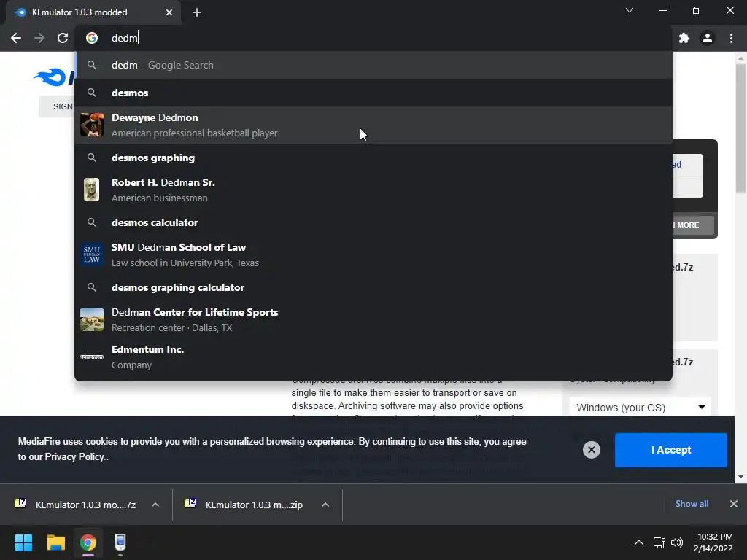Expand options for the .7z download

click(x=155, y=505)
